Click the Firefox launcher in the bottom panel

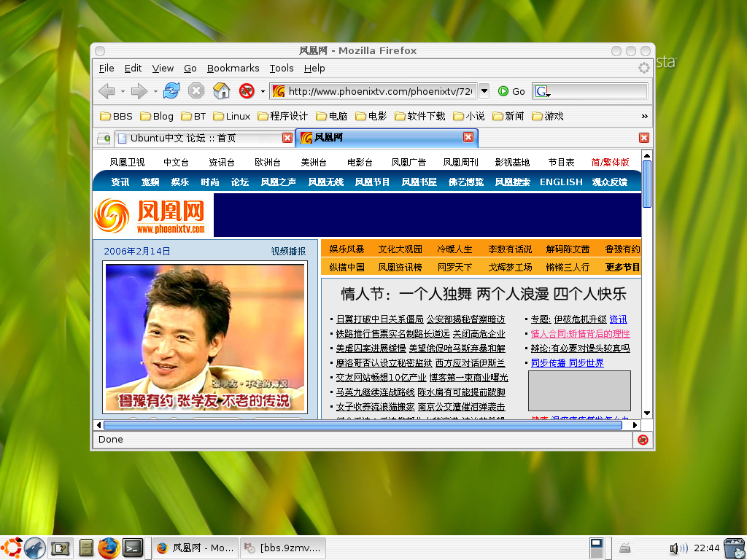tap(109, 548)
